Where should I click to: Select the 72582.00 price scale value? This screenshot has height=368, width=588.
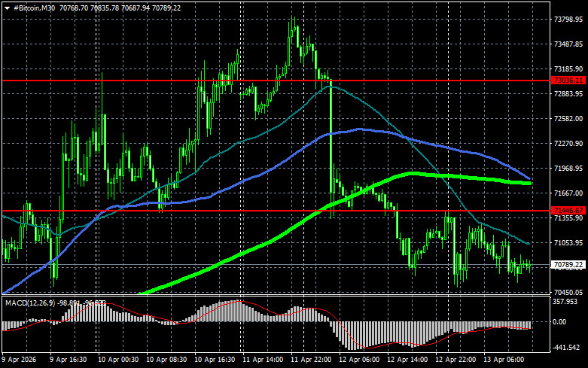(568, 119)
